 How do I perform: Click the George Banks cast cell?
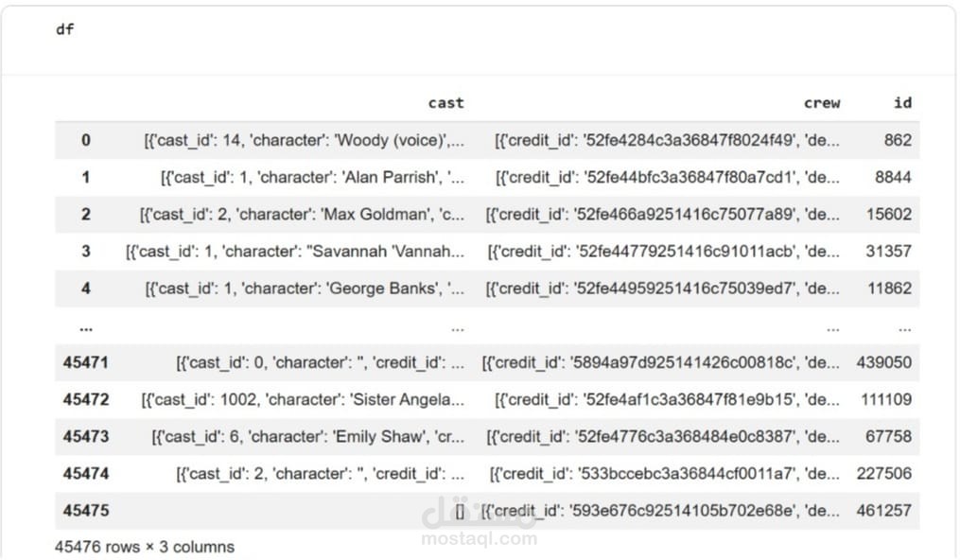point(304,289)
